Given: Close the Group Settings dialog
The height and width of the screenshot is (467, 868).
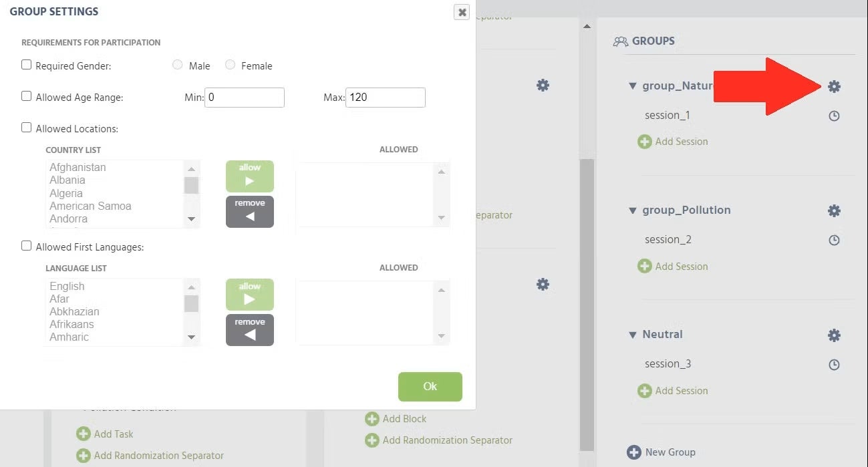Looking at the screenshot, I should [462, 12].
